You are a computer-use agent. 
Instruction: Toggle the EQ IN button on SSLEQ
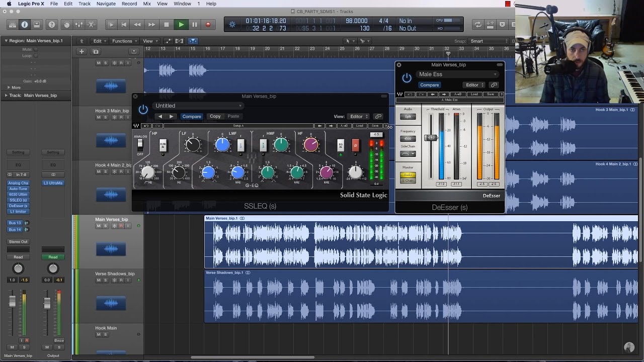point(341,145)
